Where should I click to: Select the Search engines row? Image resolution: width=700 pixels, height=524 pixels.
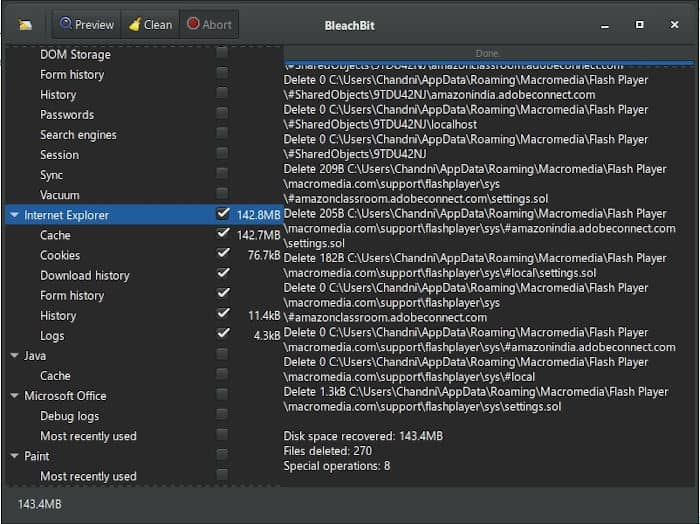(x=144, y=135)
